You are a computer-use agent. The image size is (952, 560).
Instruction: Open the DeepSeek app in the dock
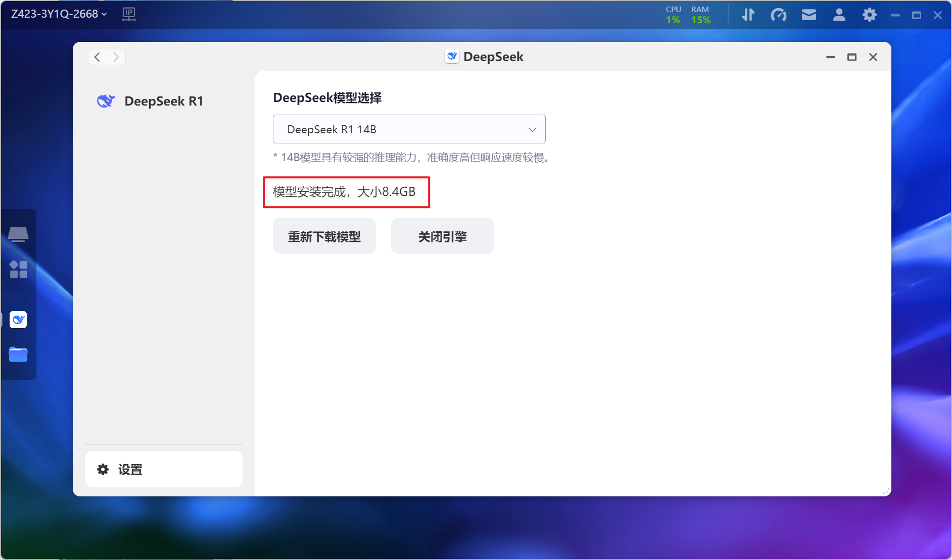click(x=18, y=320)
